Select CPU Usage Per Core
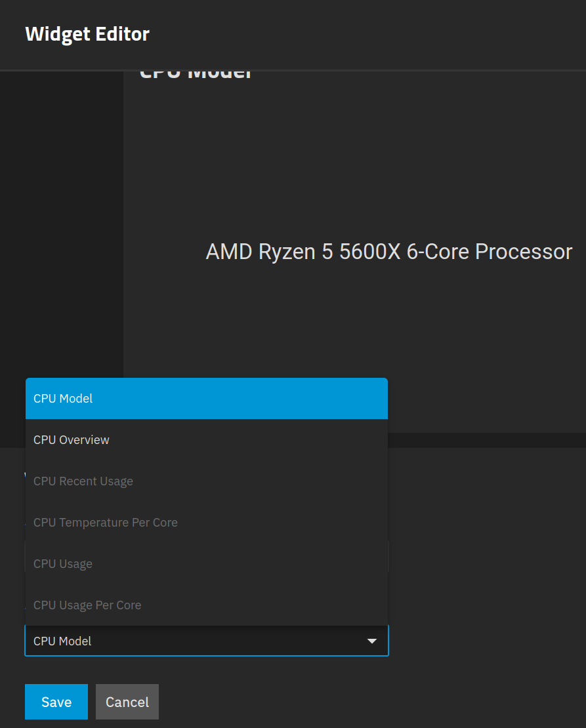 pyautogui.click(x=206, y=605)
